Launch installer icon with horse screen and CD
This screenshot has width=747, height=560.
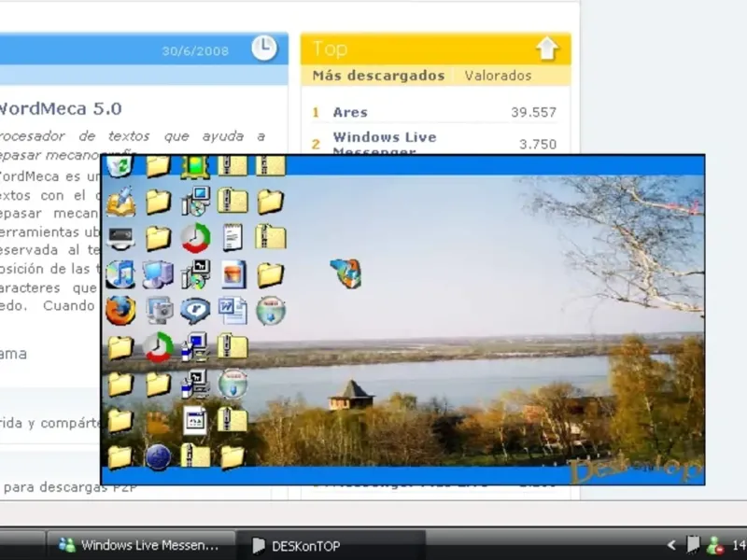pos(195,274)
